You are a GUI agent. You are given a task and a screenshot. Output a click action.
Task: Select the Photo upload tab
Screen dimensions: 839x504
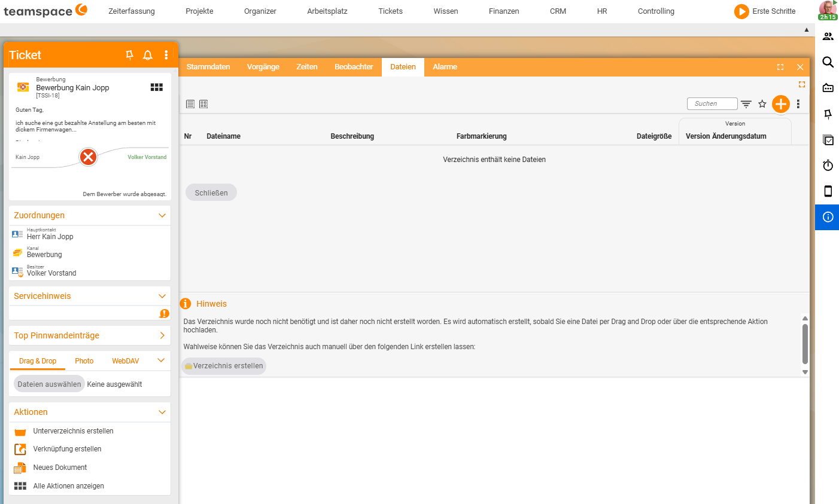(84, 361)
